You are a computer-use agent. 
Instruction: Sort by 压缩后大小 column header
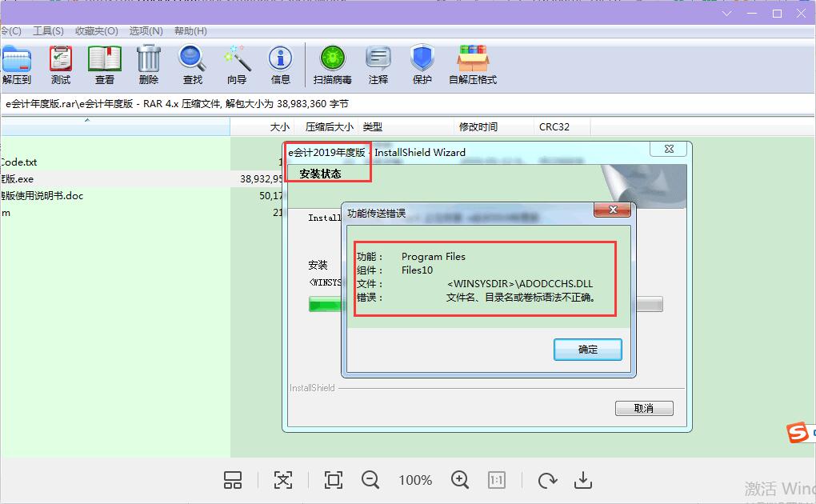click(x=327, y=126)
